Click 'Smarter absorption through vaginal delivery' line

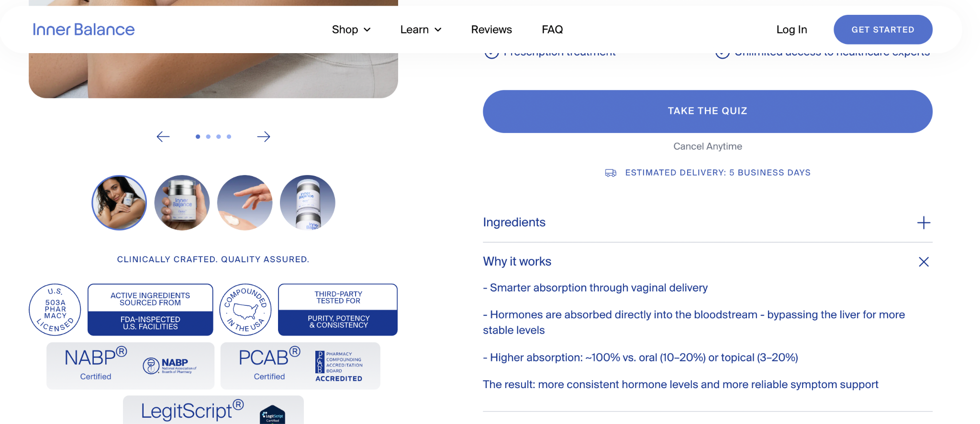595,288
